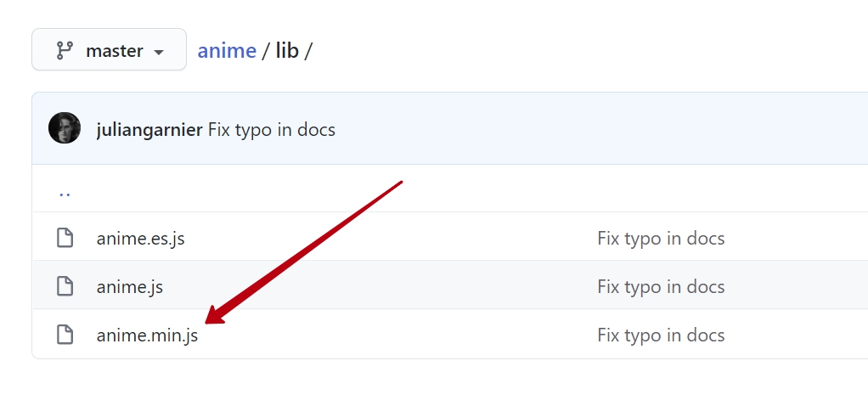Click the slash separator after lib
This screenshot has height=417, width=868.
point(308,51)
